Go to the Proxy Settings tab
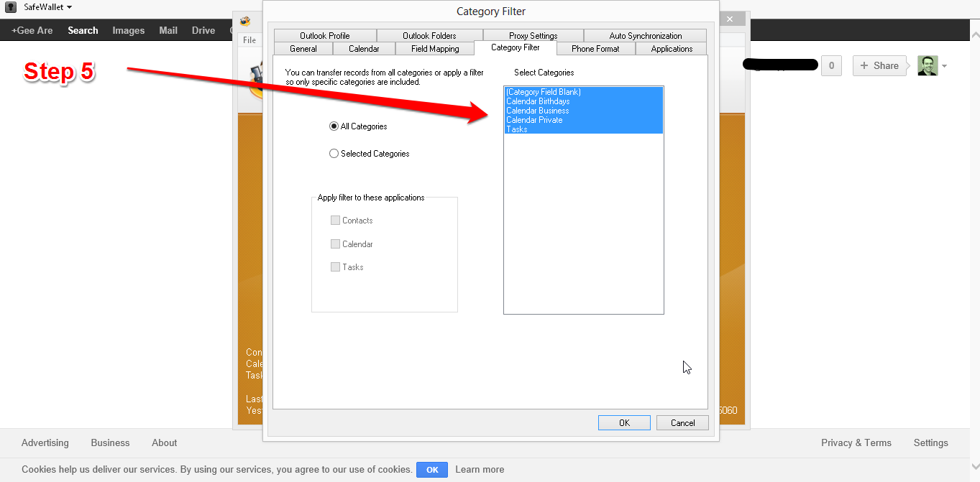 click(x=533, y=36)
